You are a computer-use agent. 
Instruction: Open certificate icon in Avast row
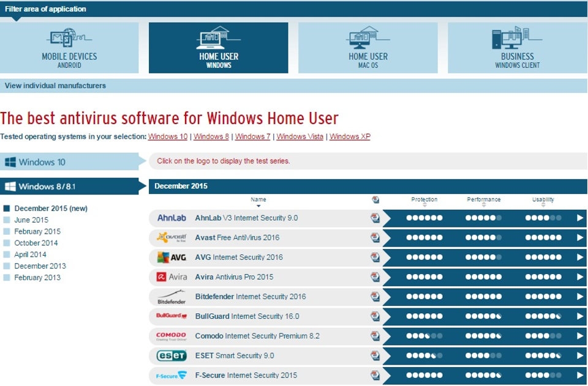pos(375,237)
